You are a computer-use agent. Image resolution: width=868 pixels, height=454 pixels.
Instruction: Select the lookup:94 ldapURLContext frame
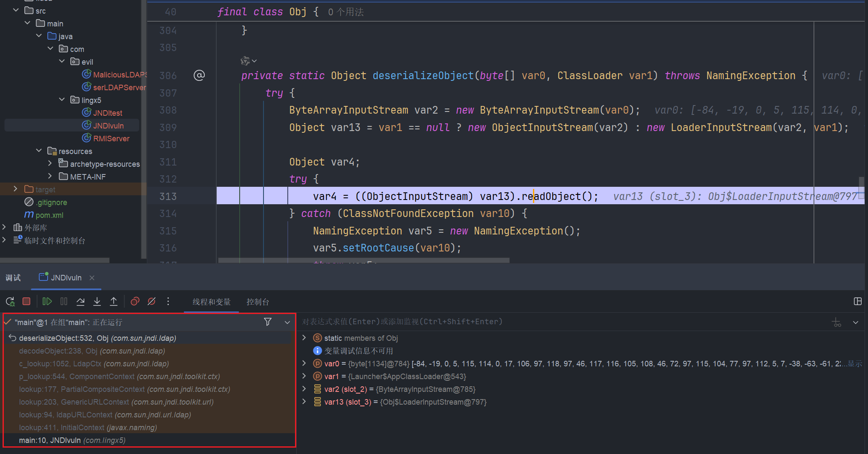[x=149, y=414]
